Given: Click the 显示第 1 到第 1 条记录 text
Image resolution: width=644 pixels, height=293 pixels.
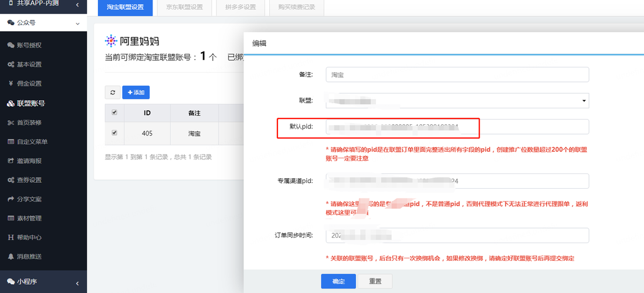Looking at the screenshot, I should [158, 157].
